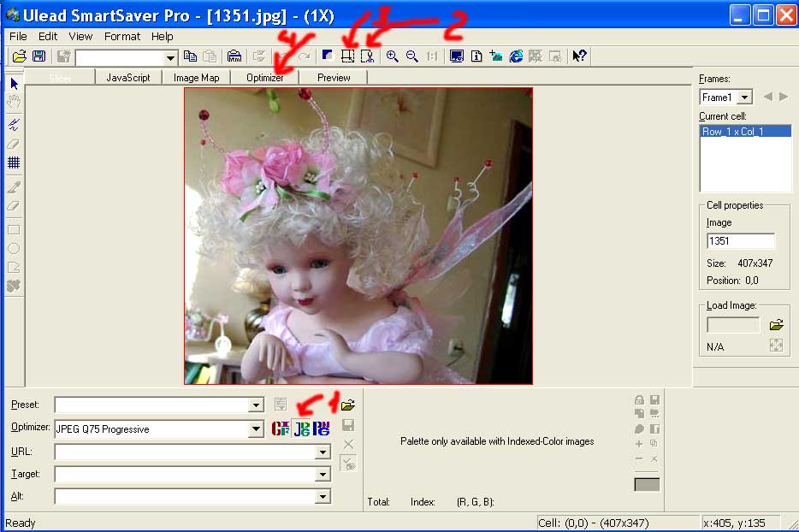Choose the PNG optimizer format icon
Image resolution: width=799 pixels, height=532 pixels.
(322, 429)
